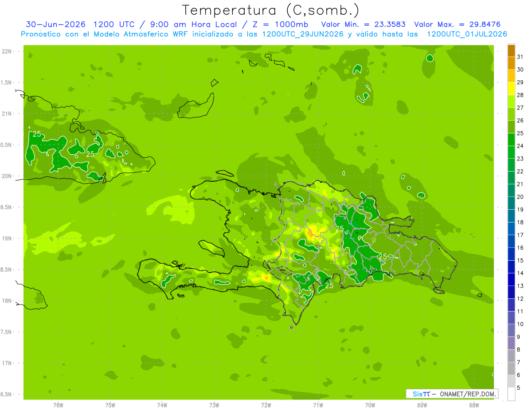Click the "19N" latitude label
The height and width of the screenshot is (411, 532).
click(7, 239)
